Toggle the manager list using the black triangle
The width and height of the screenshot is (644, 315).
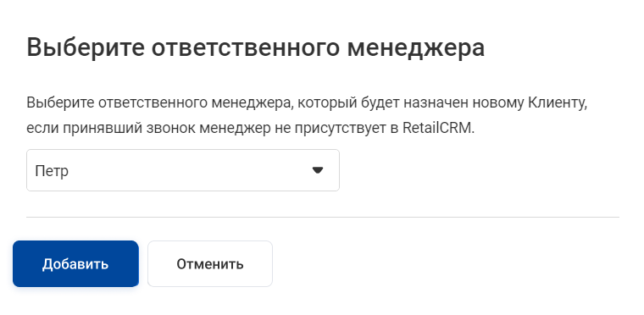318,170
